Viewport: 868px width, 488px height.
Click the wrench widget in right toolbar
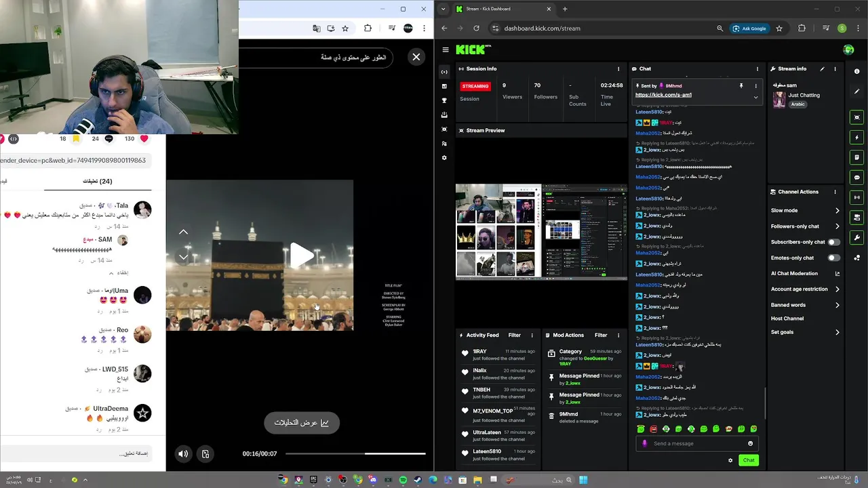[x=857, y=238]
